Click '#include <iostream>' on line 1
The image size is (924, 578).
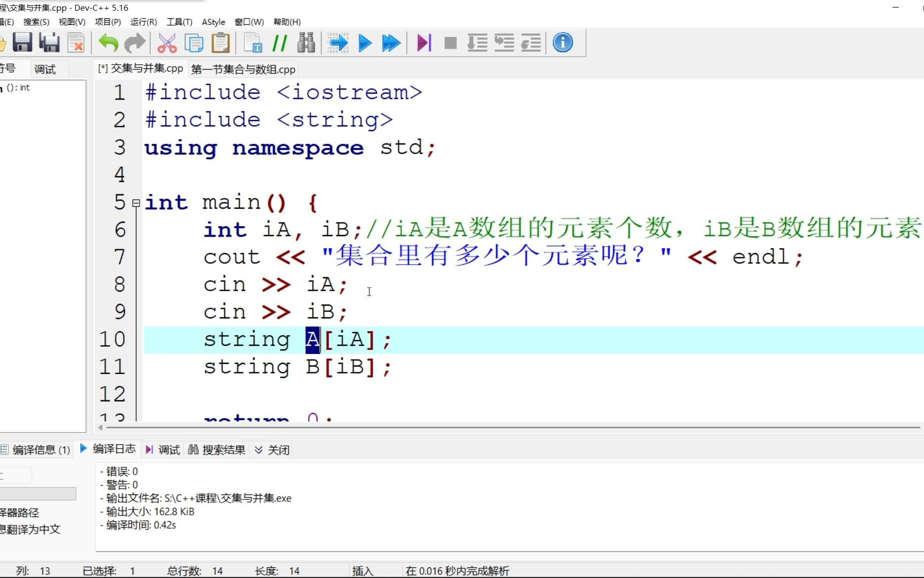tap(283, 93)
